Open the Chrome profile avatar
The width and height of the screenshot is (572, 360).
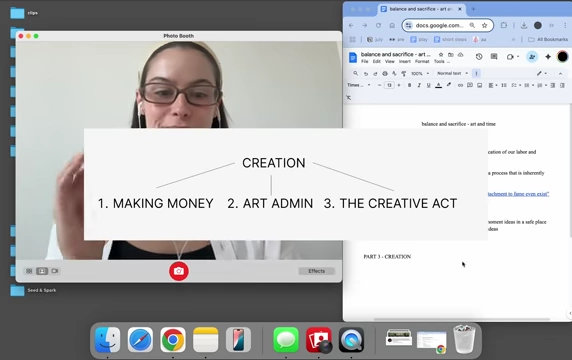538,26
